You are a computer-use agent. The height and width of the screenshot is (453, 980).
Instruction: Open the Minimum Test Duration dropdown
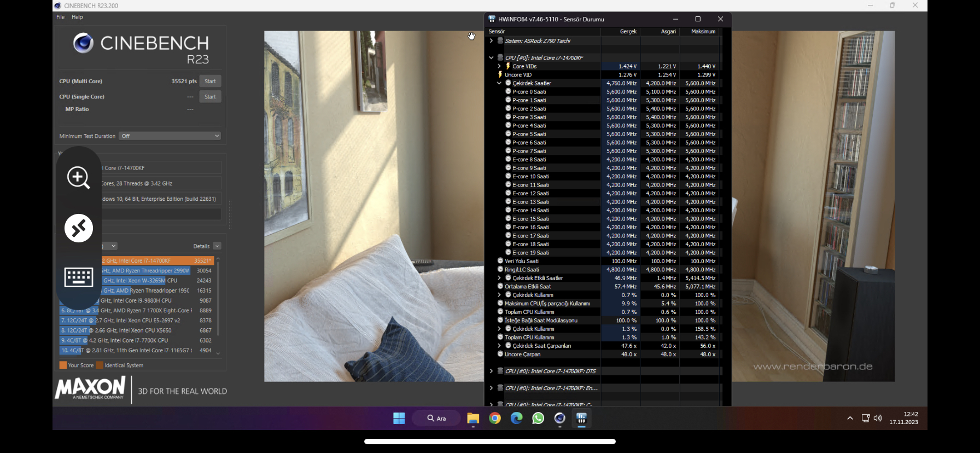pos(170,136)
